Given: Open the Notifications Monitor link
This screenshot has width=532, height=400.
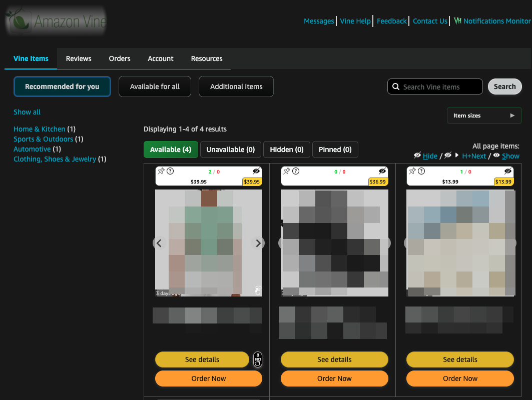Looking at the screenshot, I should [x=492, y=21].
